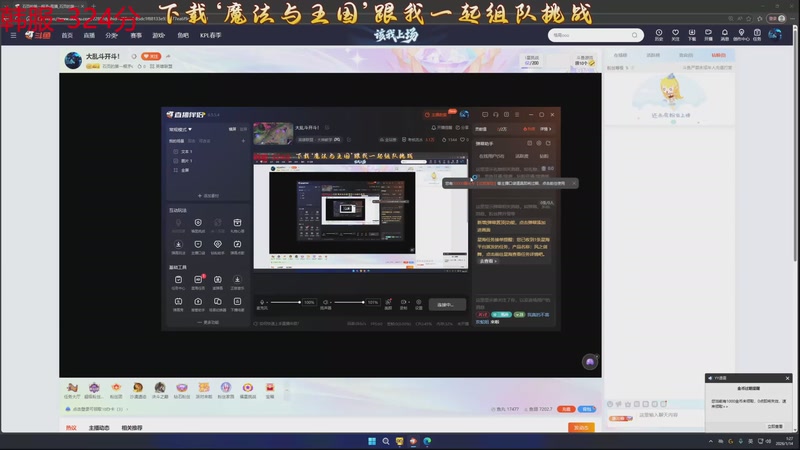Expand the 更多功能 section in the companion window
The width and height of the screenshot is (800, 450).
coord(208,322)
